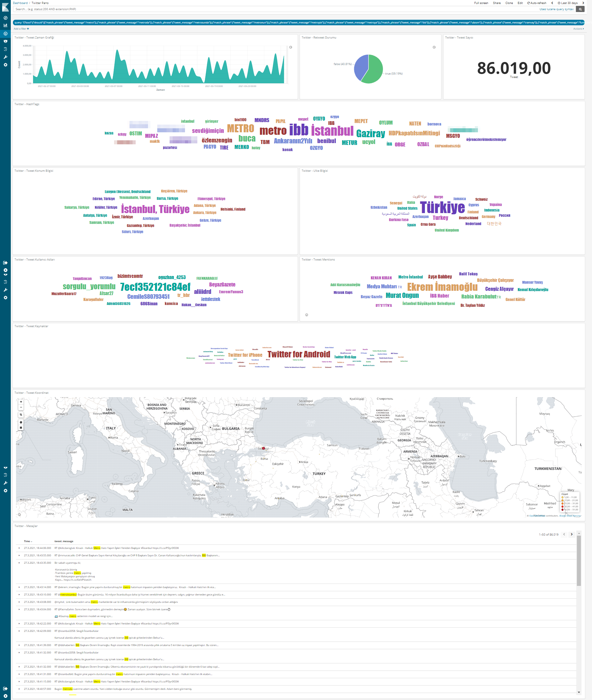
Task: Click the Istanbul red marker on map
Action: coord(263,448)
